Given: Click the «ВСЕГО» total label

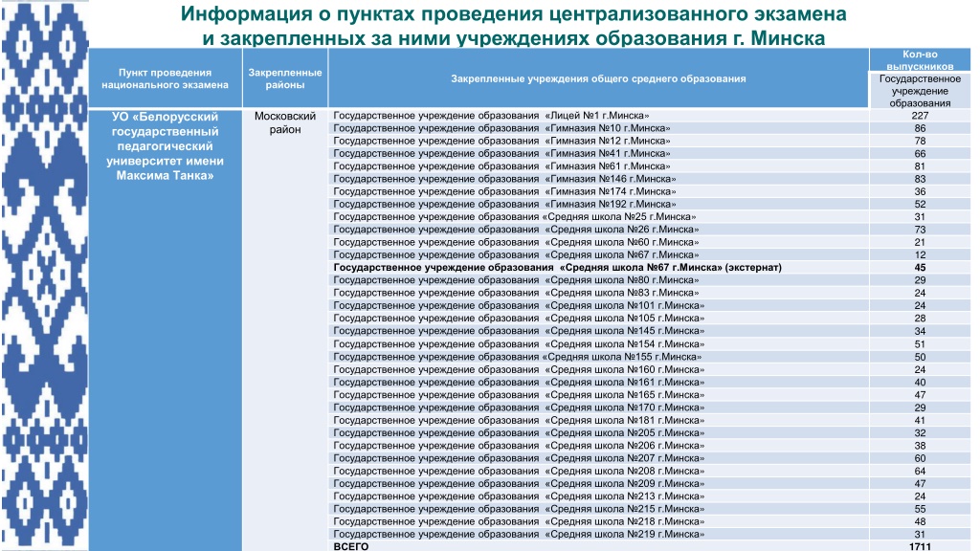Looking at the screenshot, I should [x=351, y=546].
